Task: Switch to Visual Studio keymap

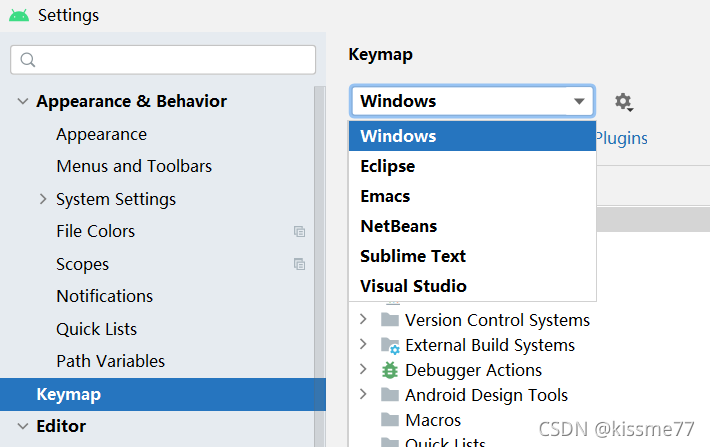Action: 472,286
